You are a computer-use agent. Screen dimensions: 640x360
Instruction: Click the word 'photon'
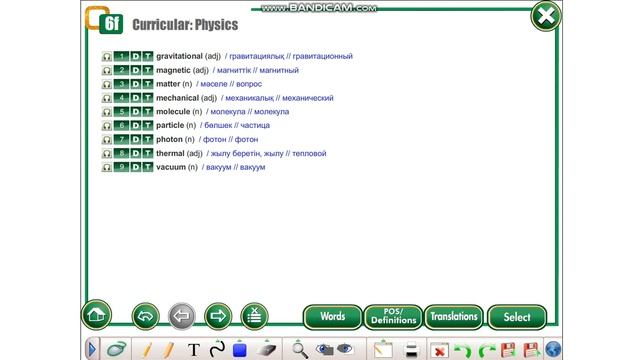169,140
